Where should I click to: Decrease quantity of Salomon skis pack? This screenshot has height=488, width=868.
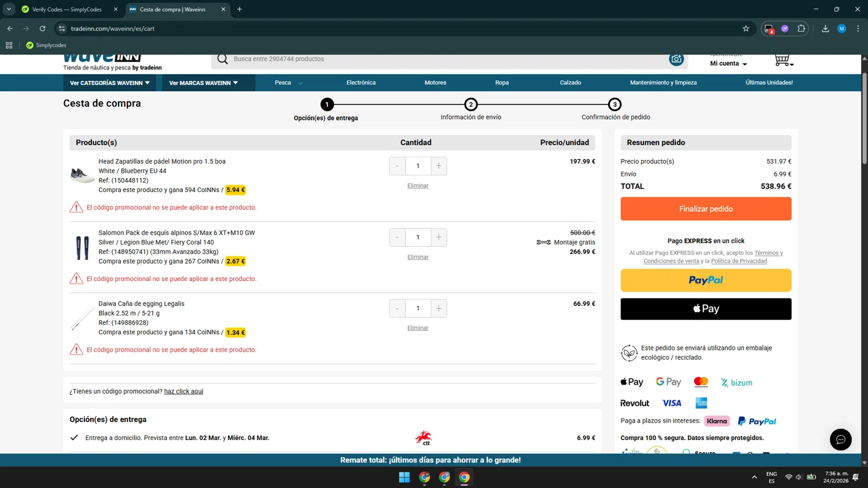pyautogui.click(x=398, y=237)
